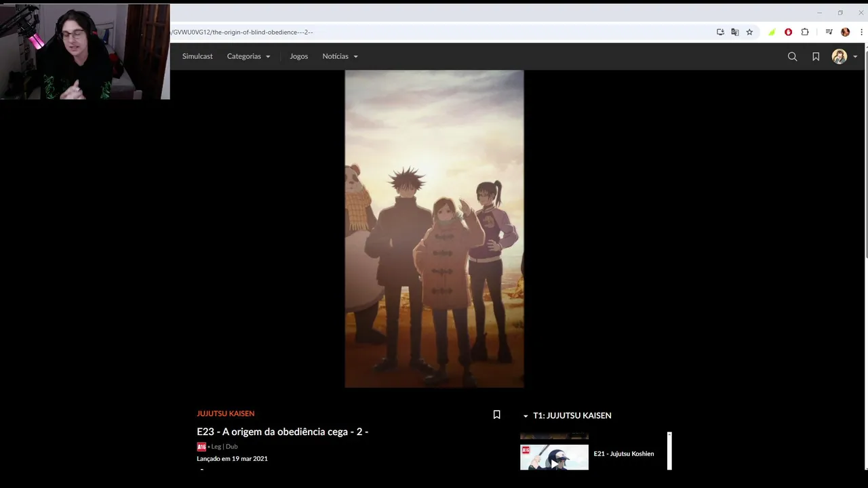Open the red stop-hand ad blocker extension
The width and height of the screenshot is (868, 488).
pos(788,32)
